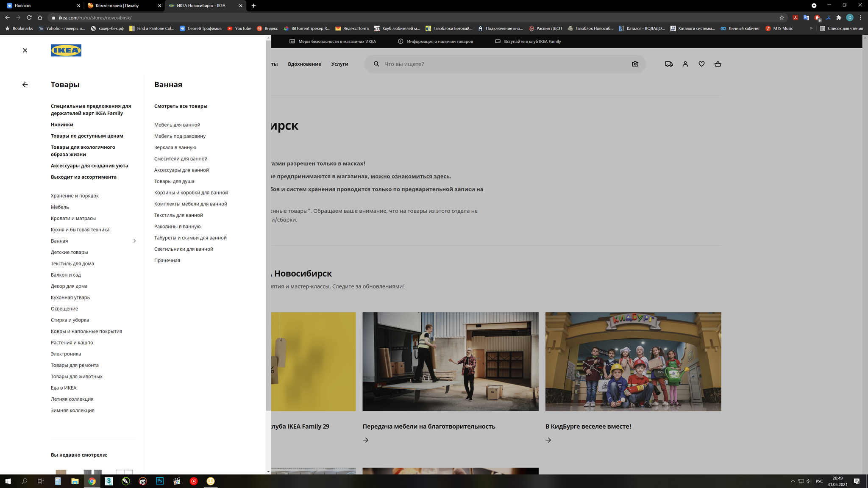
Task: Select Мебель category
Action: coord(60,207)
